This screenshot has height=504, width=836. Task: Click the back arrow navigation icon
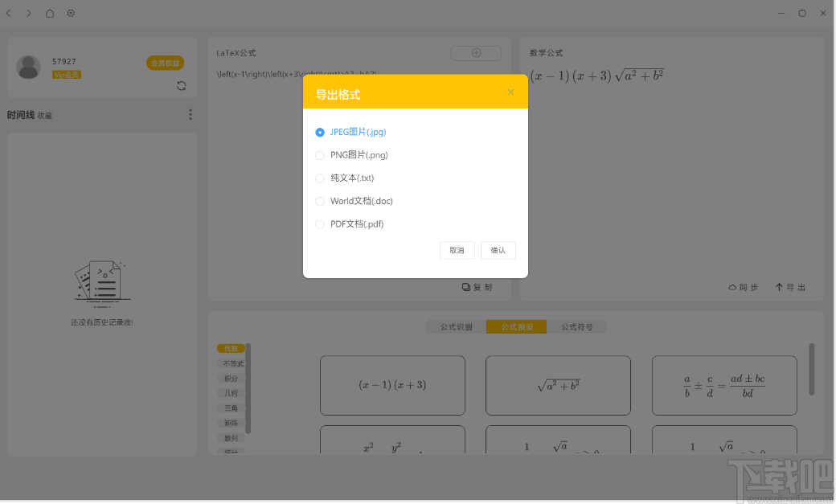point(9,13)
